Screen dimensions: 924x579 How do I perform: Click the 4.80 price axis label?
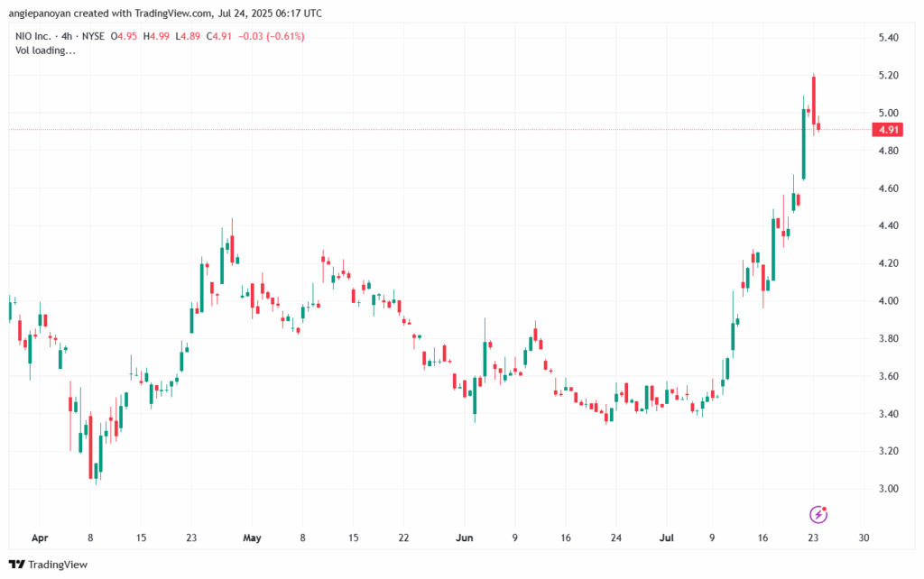coord(888,151)
